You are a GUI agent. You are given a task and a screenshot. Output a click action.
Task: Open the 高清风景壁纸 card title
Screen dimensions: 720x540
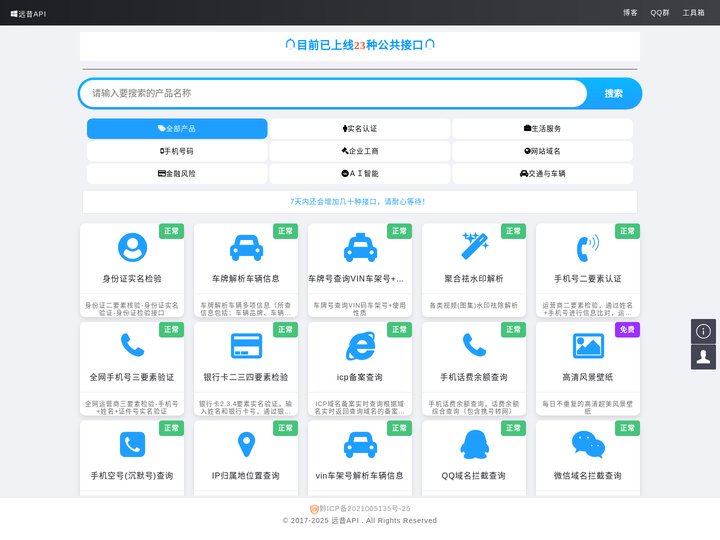pos(588,377)
